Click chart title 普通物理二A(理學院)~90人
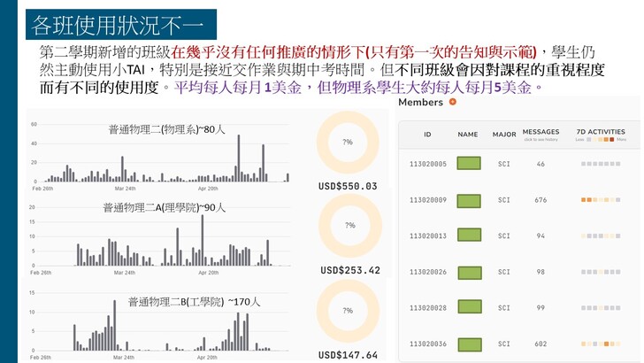Image resolution: width=644 pixels, height=363 pixels. [165, 207]
